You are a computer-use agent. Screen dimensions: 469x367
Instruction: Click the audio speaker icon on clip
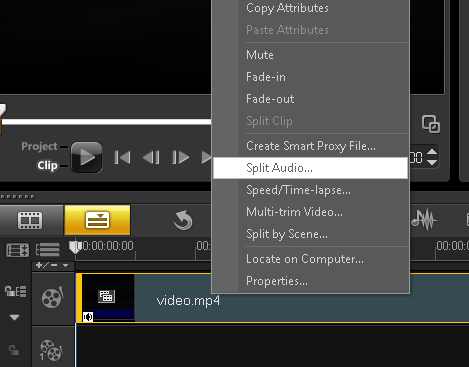coord(88,317)
